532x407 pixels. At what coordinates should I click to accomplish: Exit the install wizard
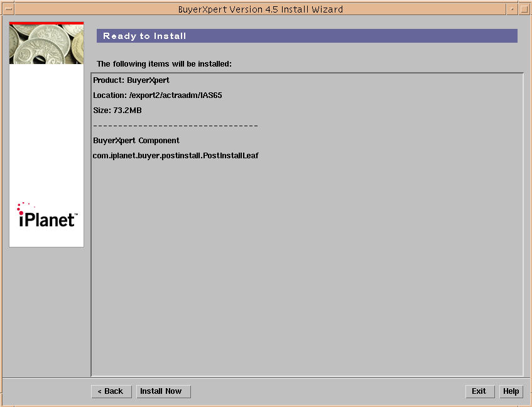tap(480, 391)
